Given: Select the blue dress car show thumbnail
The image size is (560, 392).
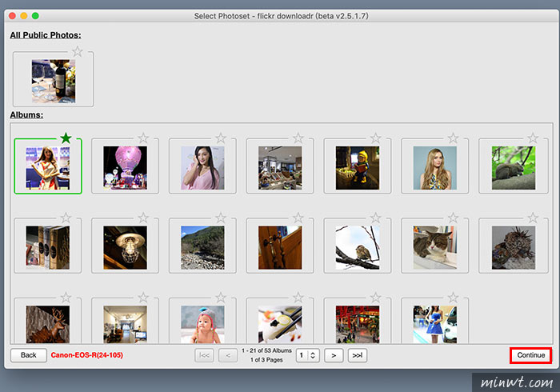Looking at the screenshot, I should coord(435,325).
